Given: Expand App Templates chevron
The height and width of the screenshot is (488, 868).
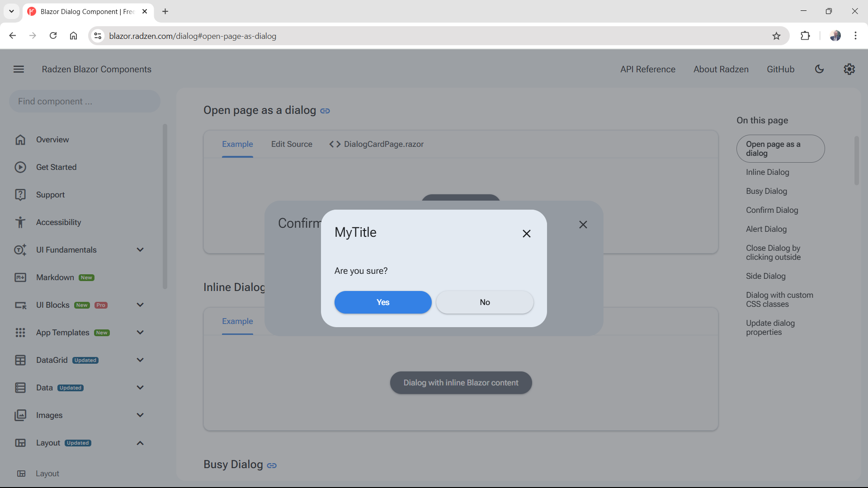Looking at the screenshot, I should (x=140, y=333).
